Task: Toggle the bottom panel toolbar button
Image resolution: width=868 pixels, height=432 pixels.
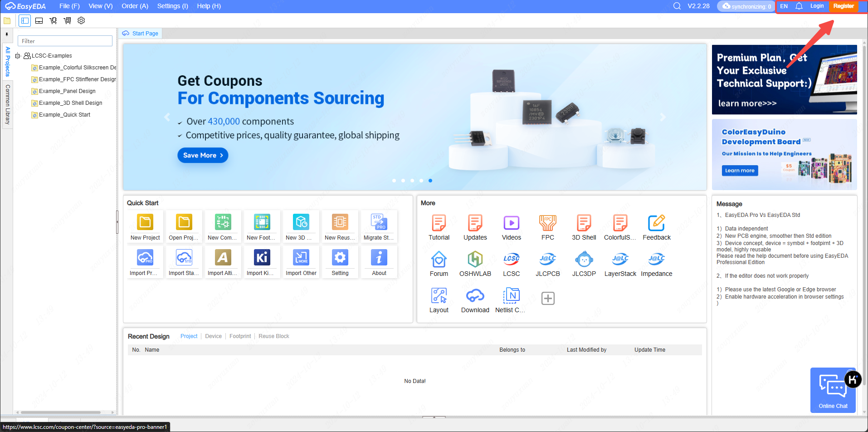Action: (39, 20)
